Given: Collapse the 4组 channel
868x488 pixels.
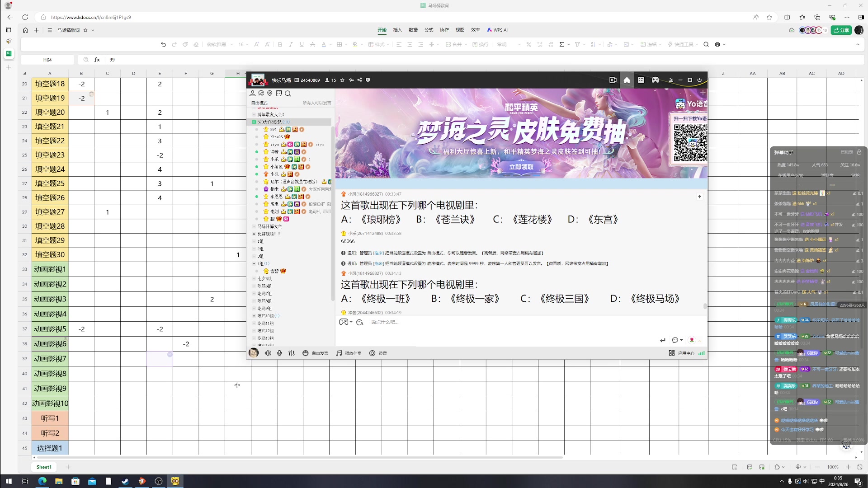Looking at the screenshot, I should click(x=254, y=263).
